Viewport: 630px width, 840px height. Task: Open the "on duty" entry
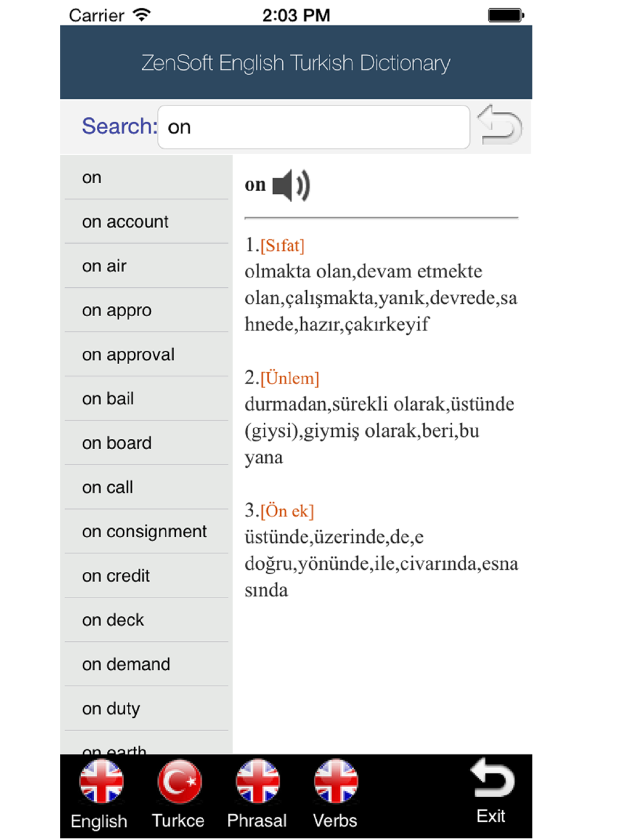point(146,709)
